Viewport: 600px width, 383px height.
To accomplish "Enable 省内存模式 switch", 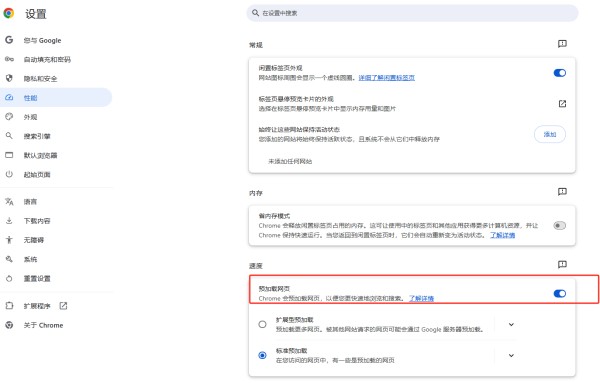I will pos(559,225).
